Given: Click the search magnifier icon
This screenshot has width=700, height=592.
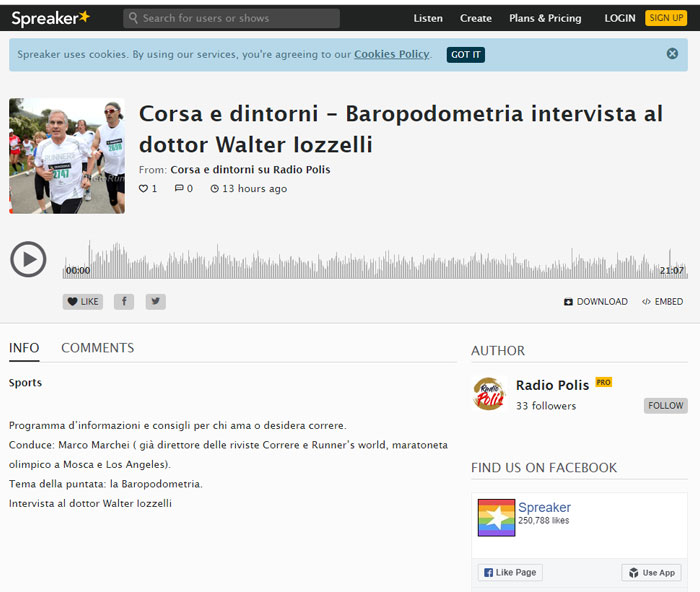Looking at the screenshot, I should pos(133,18).
